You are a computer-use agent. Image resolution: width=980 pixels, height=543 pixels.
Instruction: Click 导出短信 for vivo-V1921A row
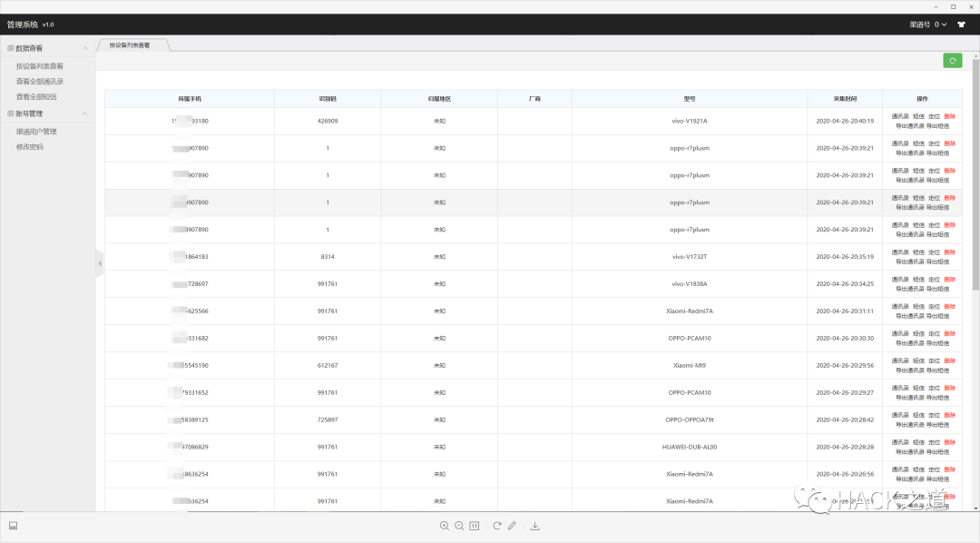pos(937,125)
